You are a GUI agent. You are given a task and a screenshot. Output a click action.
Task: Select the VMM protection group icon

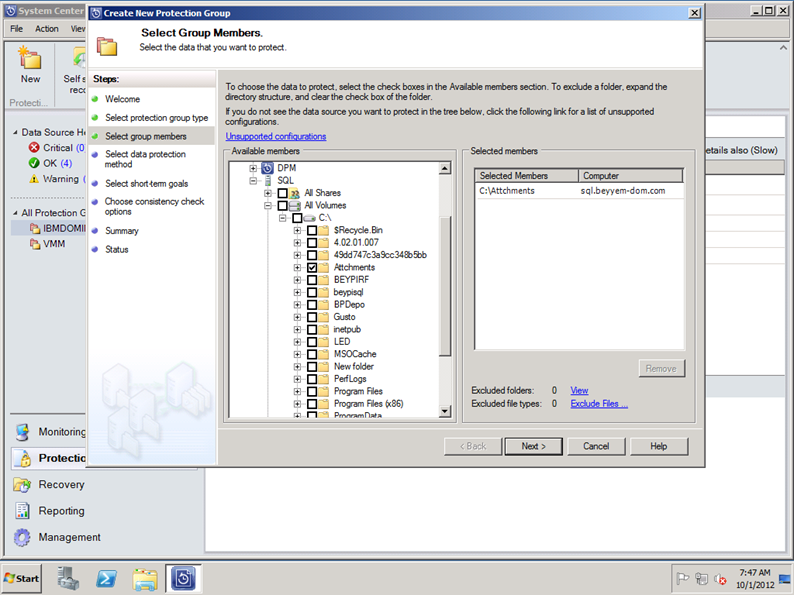pyautogui.click(x=35, y=244)
